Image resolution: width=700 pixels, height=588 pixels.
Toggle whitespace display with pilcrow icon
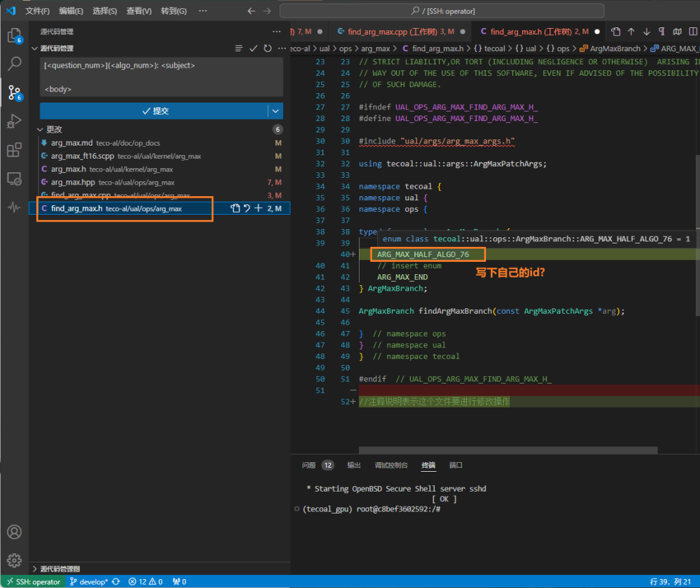click(x=661, y=31)
